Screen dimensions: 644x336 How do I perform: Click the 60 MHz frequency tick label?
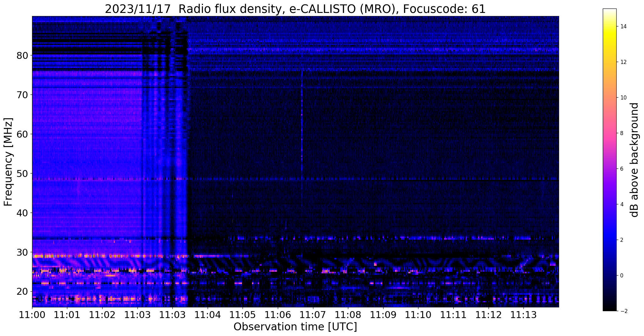tap(22, 134)
